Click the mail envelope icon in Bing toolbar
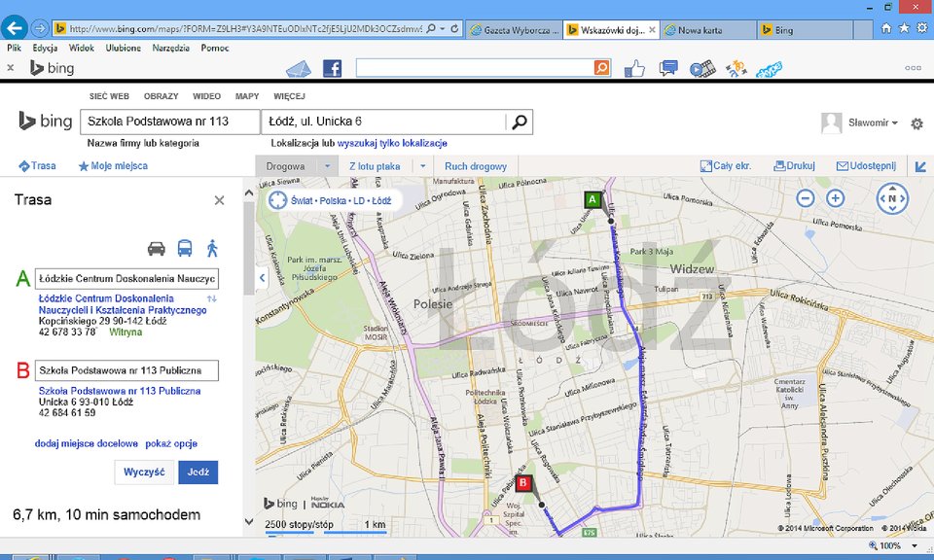 click(x=299, y=69)
